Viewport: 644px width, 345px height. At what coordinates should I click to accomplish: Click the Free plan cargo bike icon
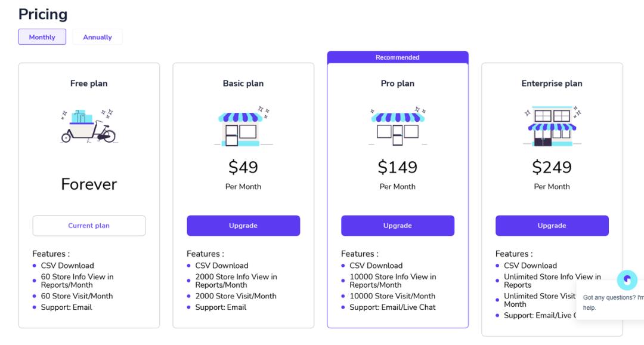89,126
